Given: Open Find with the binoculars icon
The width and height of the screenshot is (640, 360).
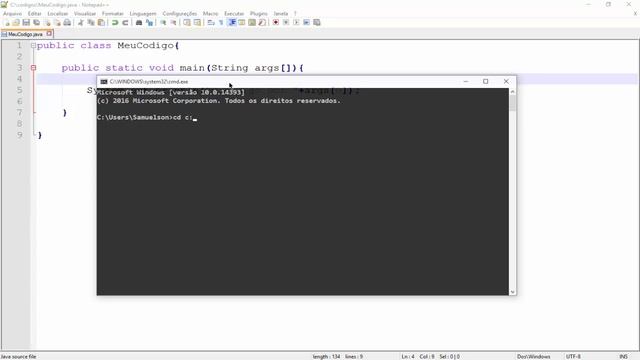Looking at the screenshot, I should pyautogui.click(x=139, y=22).
